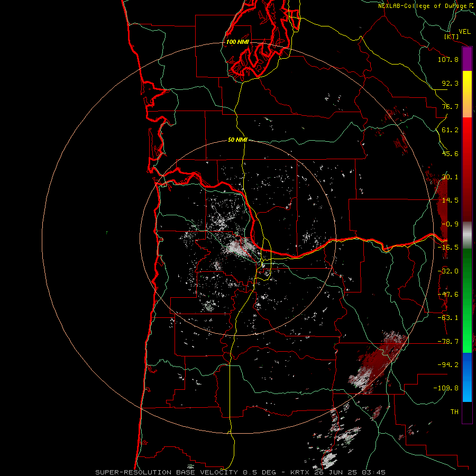Click the 45.6 velocity scale value
This screenshot has height=476, width=476.
pos(450,153)
